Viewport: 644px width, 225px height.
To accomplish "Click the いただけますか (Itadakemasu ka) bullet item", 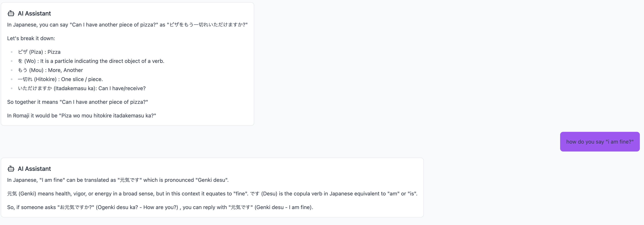I will click(x=82, y=88).
